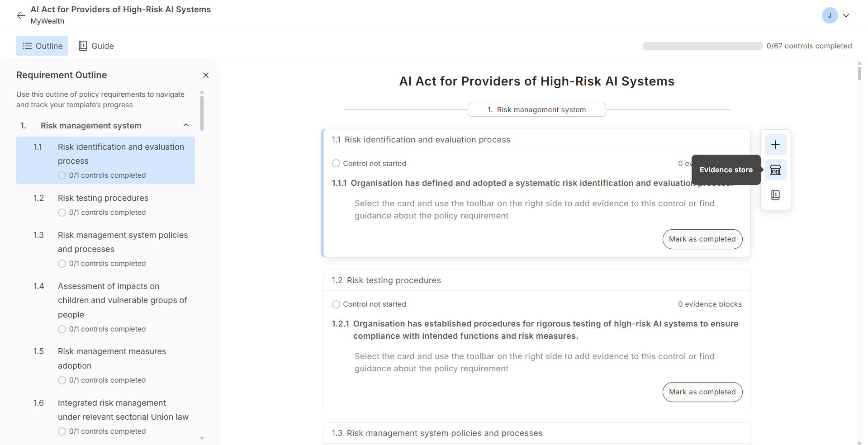The height and width of the screenshot is (445, 868).
Task: Click the back arrow icon
Action: click(21, 15)
